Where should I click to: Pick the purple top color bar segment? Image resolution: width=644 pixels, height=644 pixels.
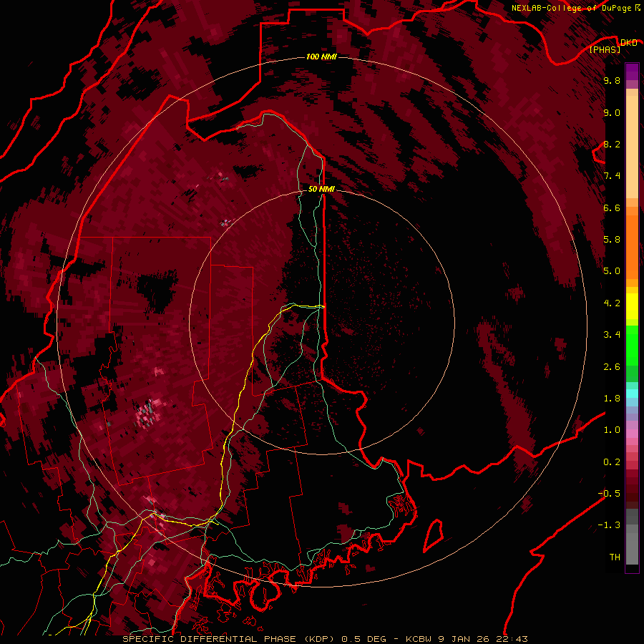pos(632,72)
